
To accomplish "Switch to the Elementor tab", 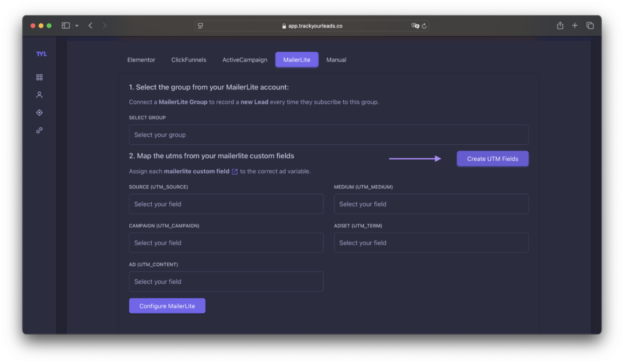I will [x=141, y=60].
